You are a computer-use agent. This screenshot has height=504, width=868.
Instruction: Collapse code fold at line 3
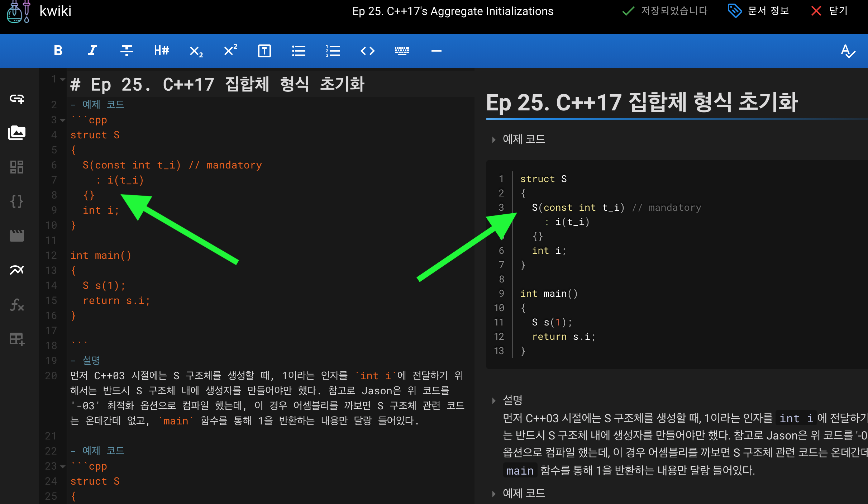click(x=63, y=120)
